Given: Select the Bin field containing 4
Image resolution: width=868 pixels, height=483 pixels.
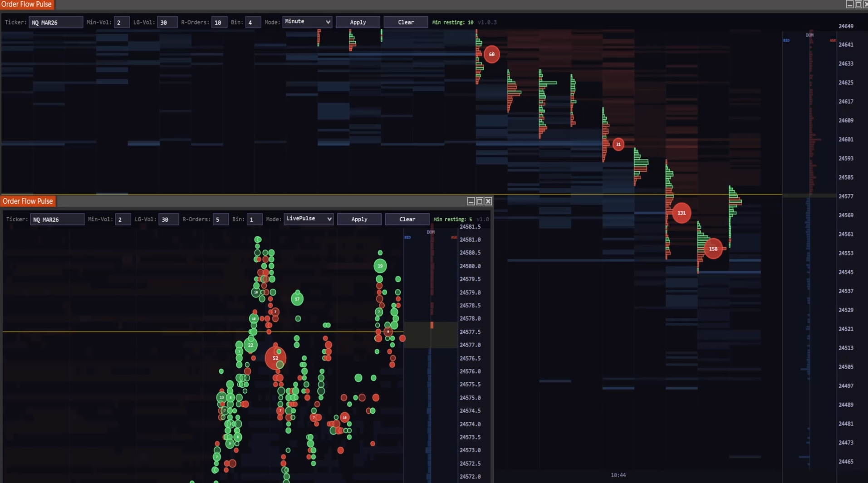Looking at the screenshot, I should [252, 22].
